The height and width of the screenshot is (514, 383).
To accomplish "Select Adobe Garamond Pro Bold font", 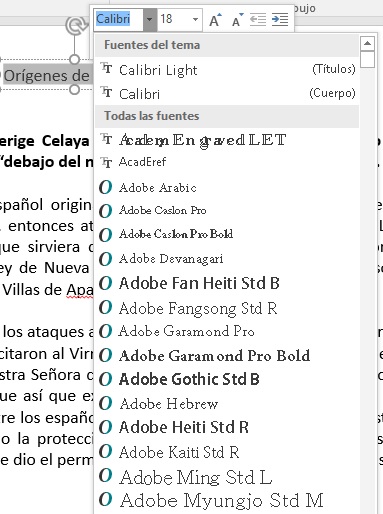I will point(227,355).
